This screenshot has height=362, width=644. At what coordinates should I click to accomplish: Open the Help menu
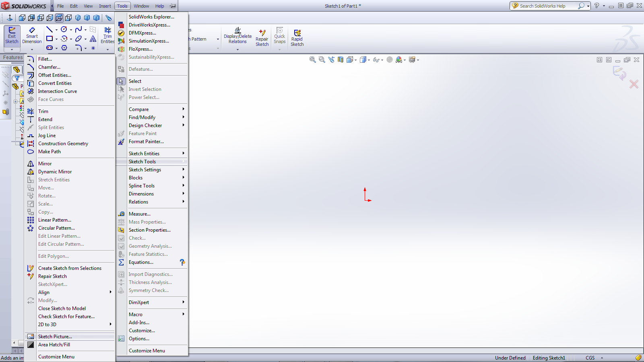coord(160,6)
